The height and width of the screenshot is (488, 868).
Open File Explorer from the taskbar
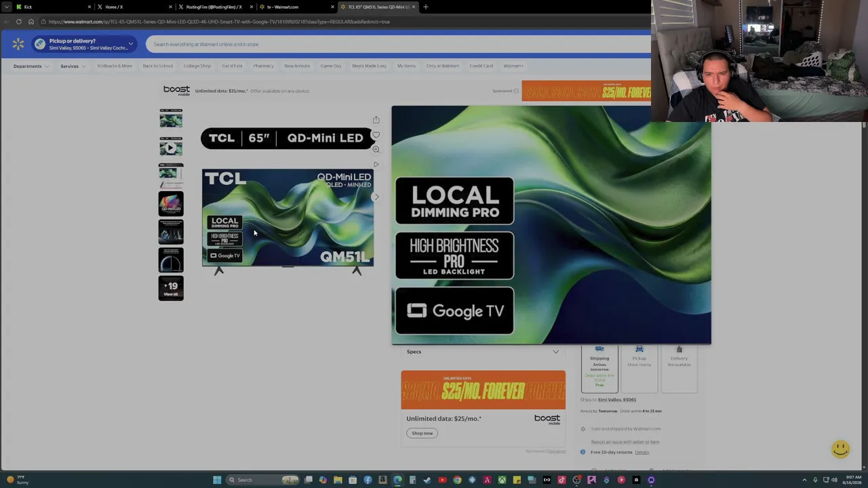tap(338, 480)
